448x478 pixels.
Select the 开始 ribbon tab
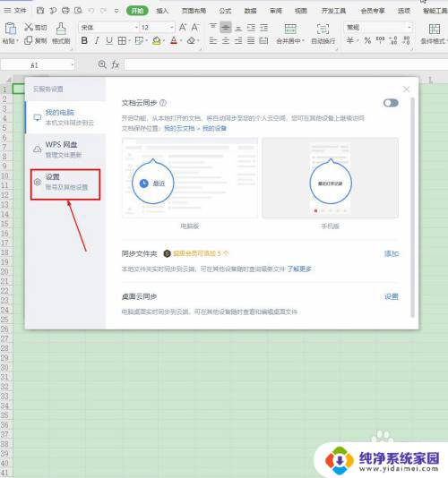click(x=137, y=11)
